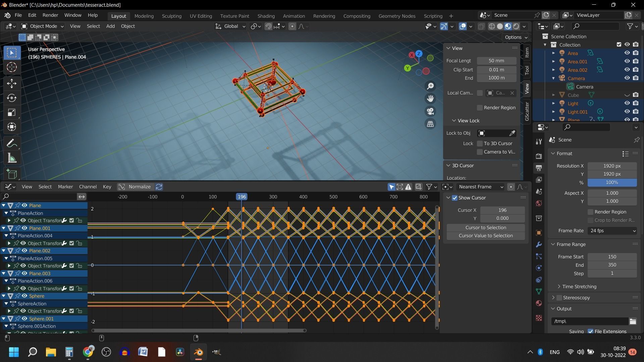Collapse the Format panel
The height and width of the screenshot is (362, 644).
coord(565,154)
